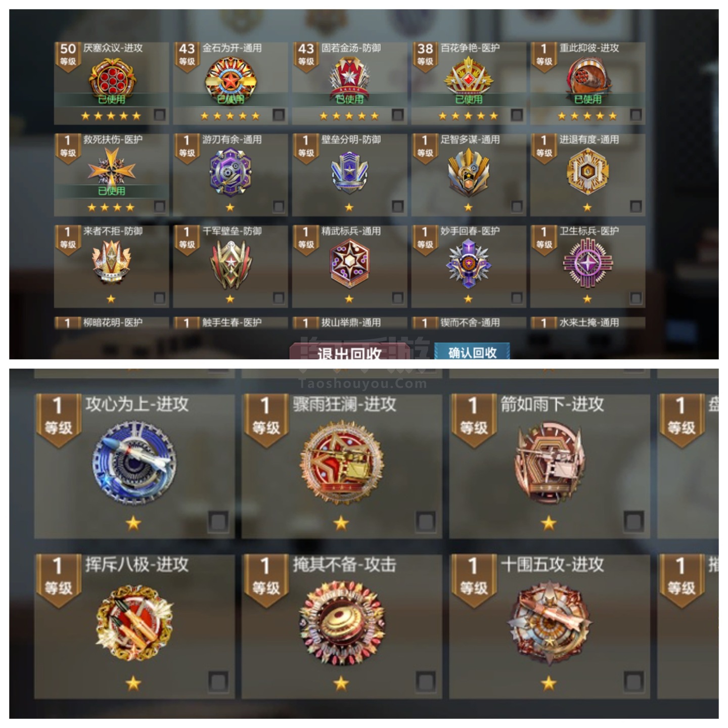Screen dimensions: 728x728
Task: Check the box on 救死扶伤-医护 card
Action: click(159, 206)
